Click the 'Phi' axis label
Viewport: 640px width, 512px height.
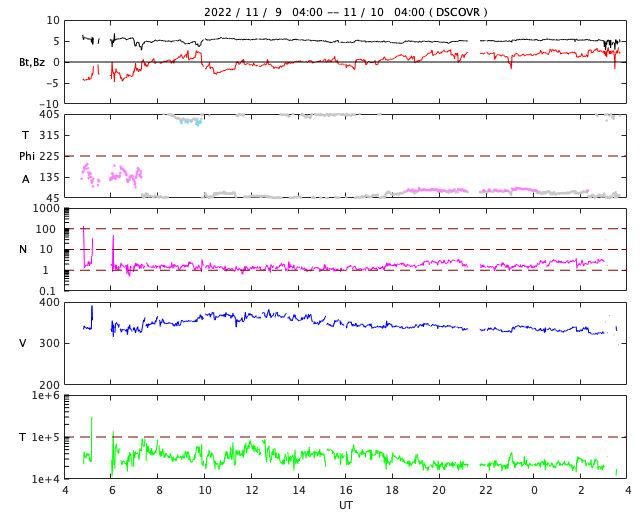click(27, 156)
